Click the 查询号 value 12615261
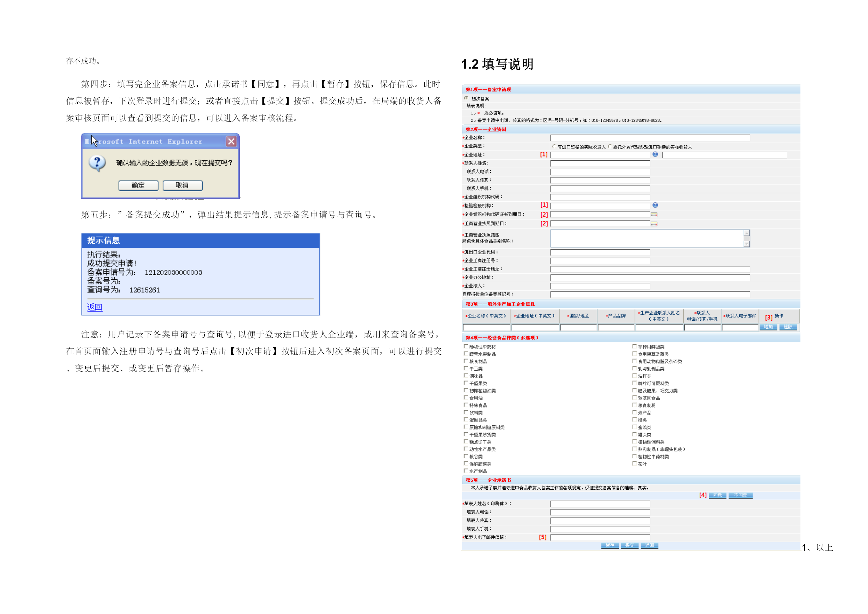Viewport: 868px width, 614px height. click(145, 290)
